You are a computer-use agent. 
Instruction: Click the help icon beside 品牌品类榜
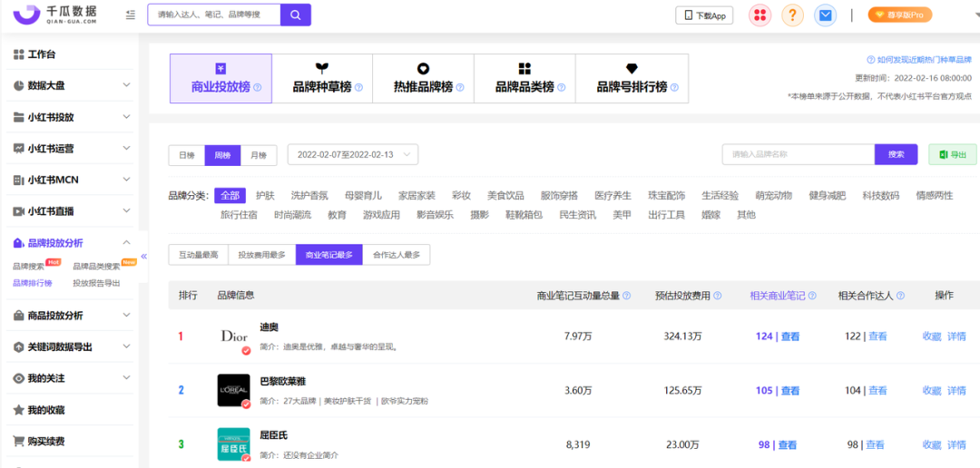562,88
